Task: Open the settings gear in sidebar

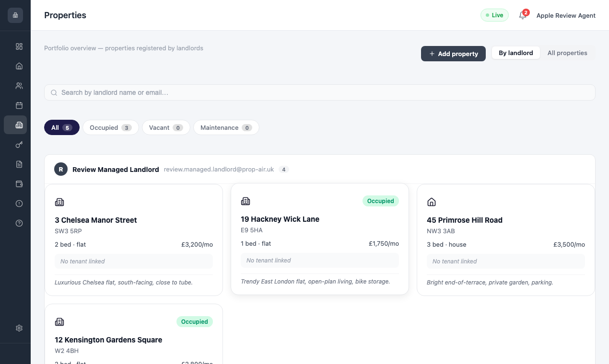Action: point(19,328)
